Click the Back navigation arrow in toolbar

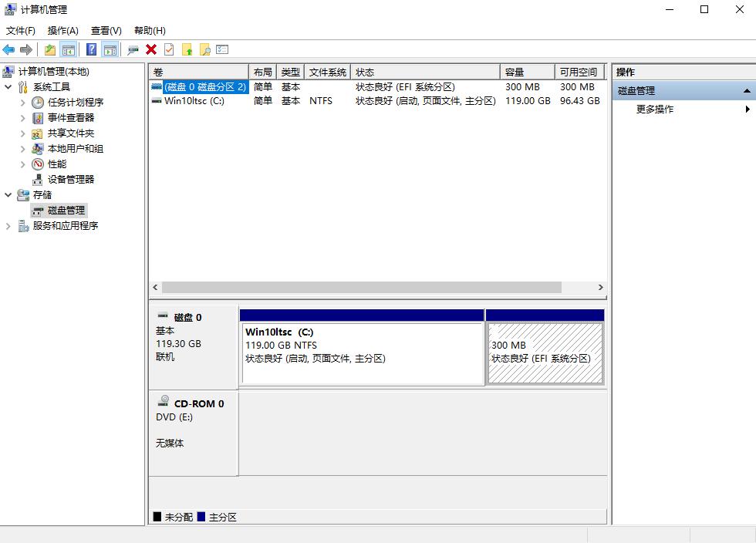point(8,49)
